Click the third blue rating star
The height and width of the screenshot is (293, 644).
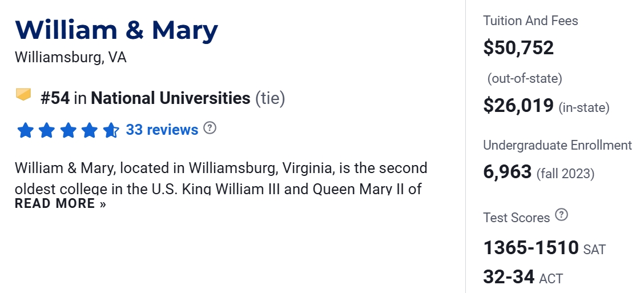tap(68, 130)
